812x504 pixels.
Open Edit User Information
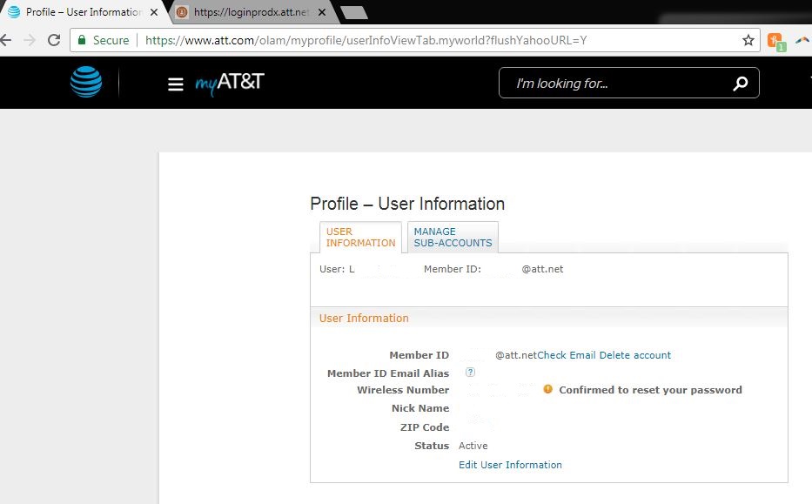click(x=510, y=465)
